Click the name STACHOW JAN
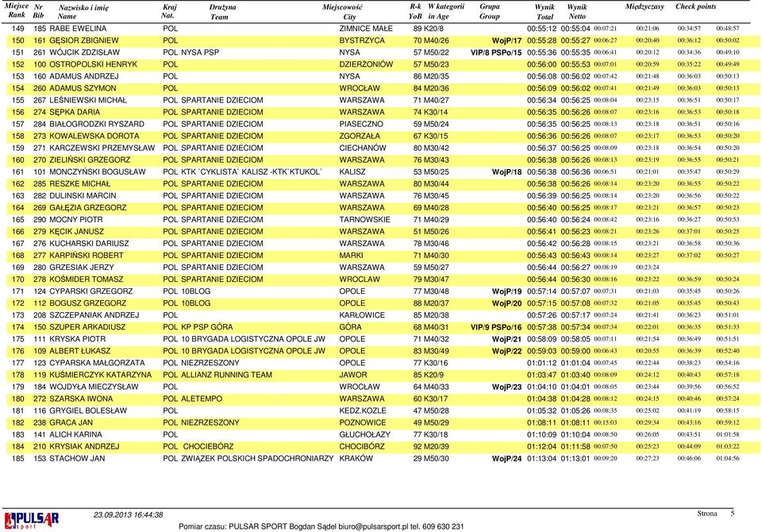This screenshot has width=762, height=532. point(77,458)
